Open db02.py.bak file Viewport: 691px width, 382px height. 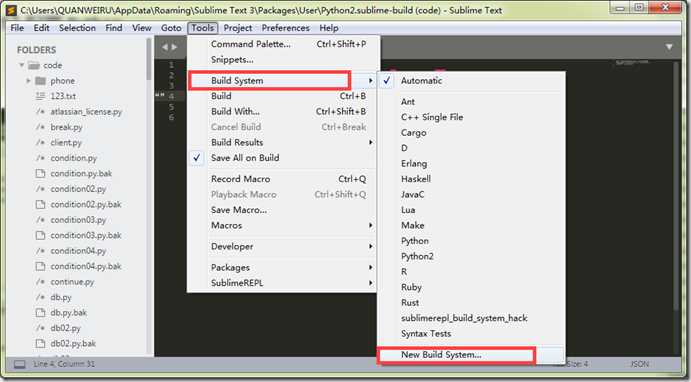pyautogui.click(x=73, y=344)
